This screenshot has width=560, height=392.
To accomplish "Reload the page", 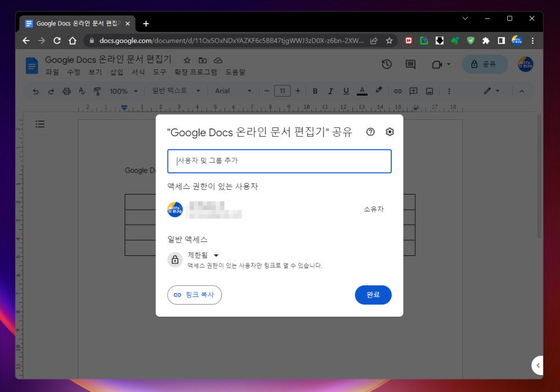I will (x=57, y=41).
